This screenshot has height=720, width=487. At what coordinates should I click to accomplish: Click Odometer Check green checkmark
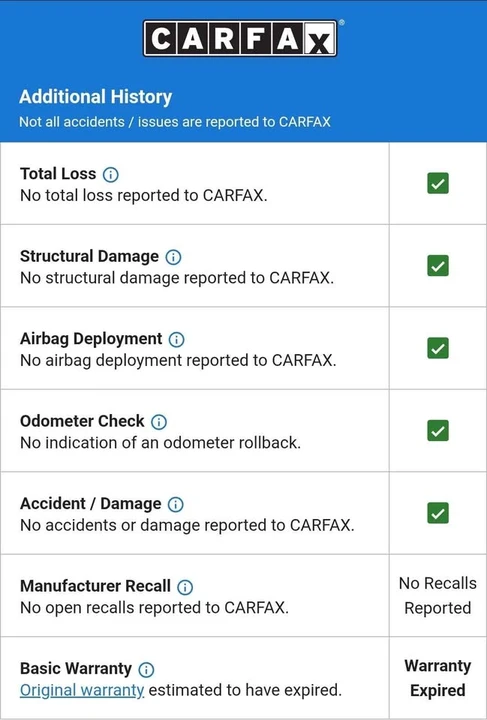438,431
